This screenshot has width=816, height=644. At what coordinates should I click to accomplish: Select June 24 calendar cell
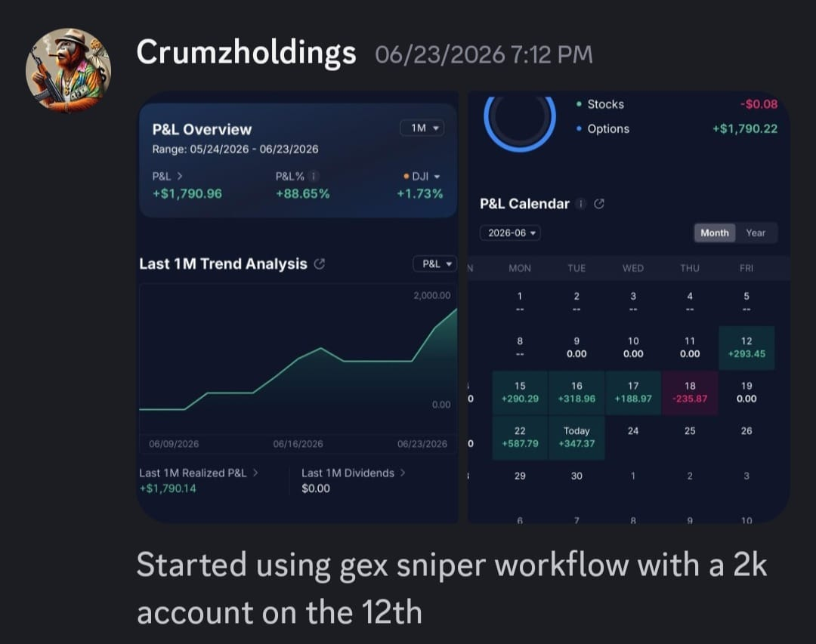[633, 437]
